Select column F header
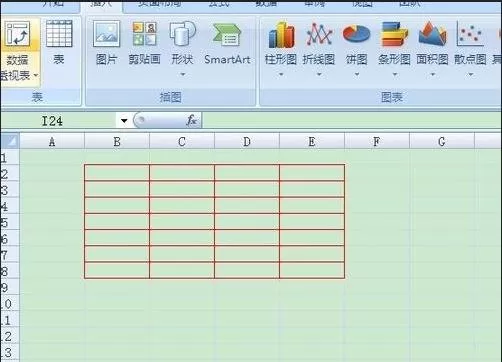 click(377, 142)
